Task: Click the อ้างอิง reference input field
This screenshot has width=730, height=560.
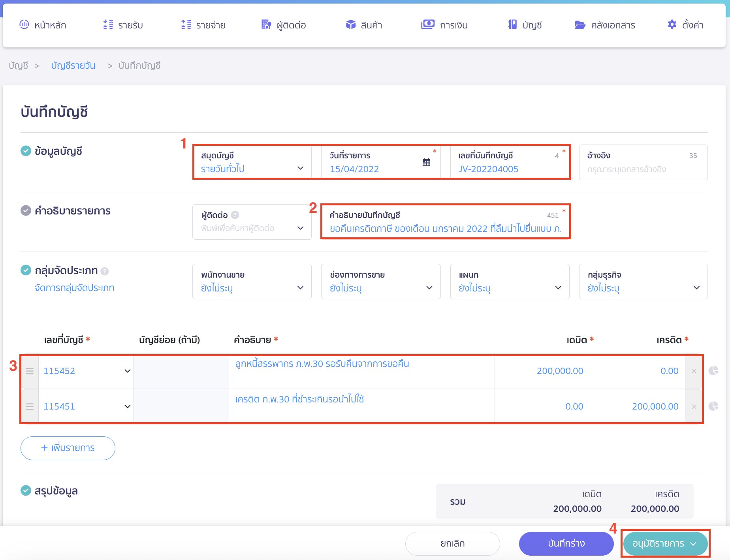Action: [643, 169]
